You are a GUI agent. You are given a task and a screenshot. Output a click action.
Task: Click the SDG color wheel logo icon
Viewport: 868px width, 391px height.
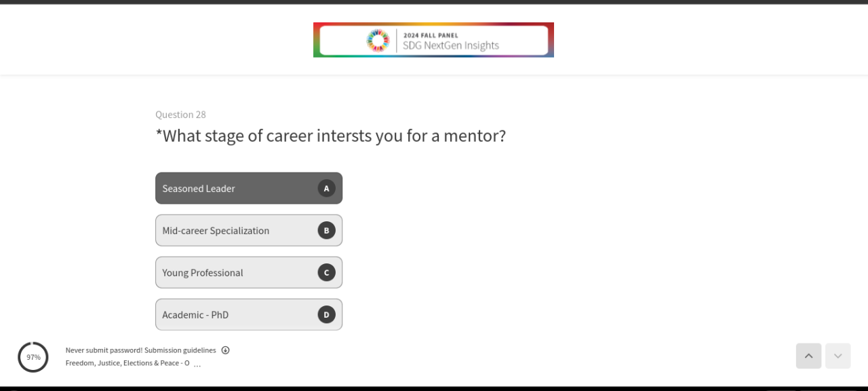378,40
